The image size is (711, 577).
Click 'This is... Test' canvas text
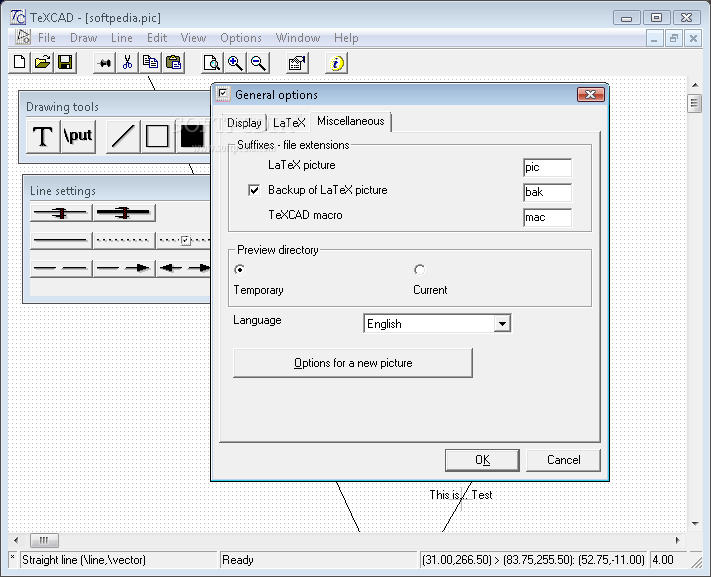(x=461, y=495)
